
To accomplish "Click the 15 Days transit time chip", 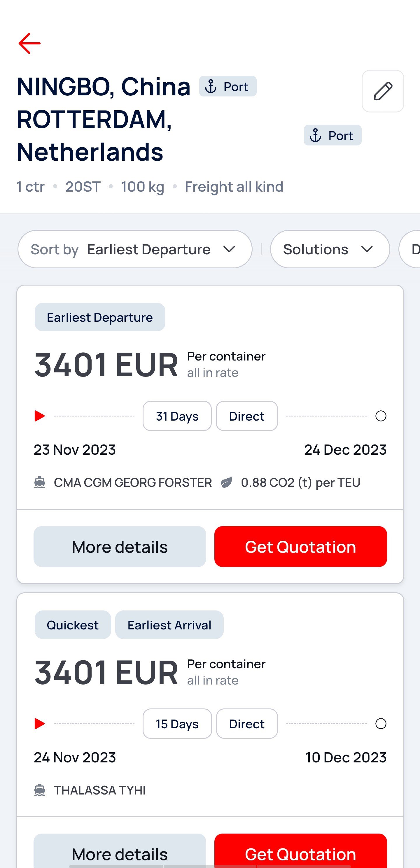I will pos(177,723).
